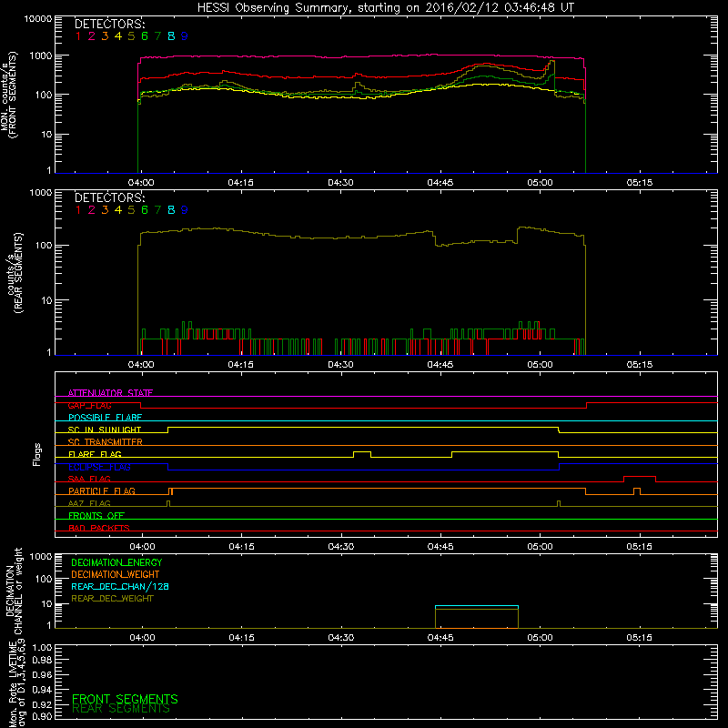Click the GAP_FLAG label
Screen dimensions: 728x728
89,405
